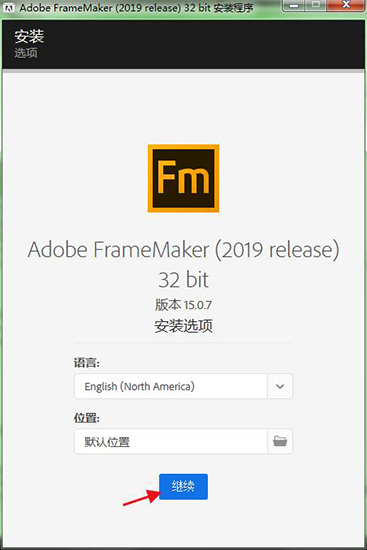Close the FrameMaker installer window
The image size is (367, 550).
(x=346, y=5)
